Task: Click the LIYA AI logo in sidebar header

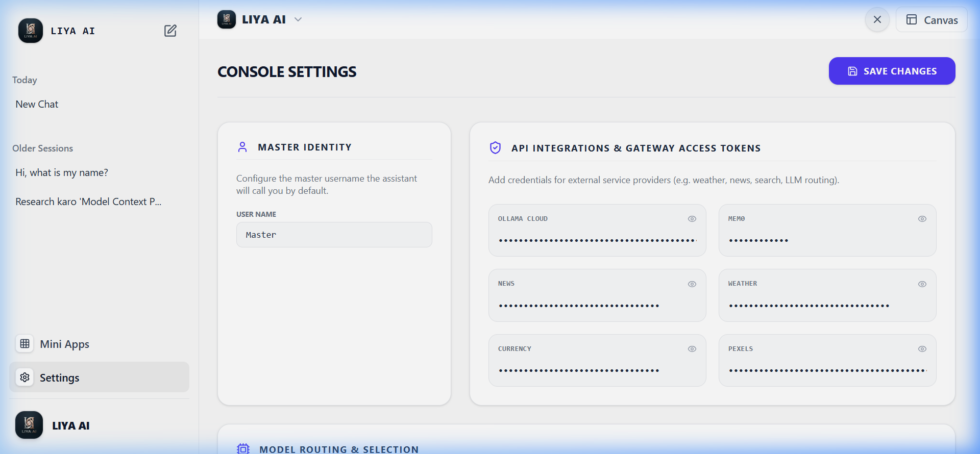Action: pyautogui.click(x=31, y=31)
